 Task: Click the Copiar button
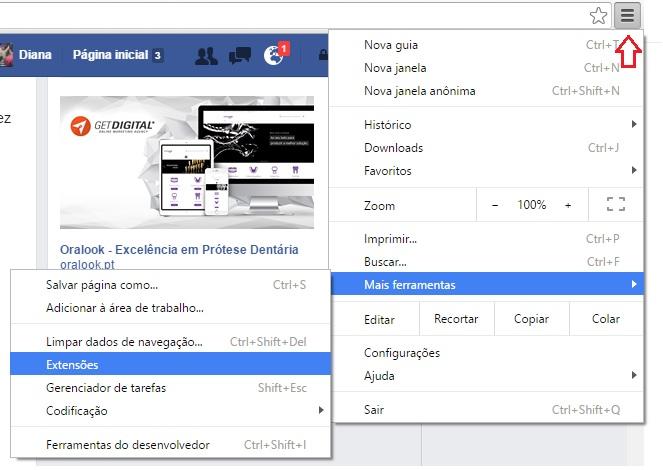(531, 319)
